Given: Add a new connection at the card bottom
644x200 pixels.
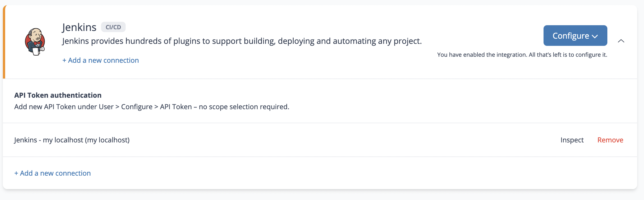Looking at the screenshot, I should pyautogui.click(x=52, y=173).
